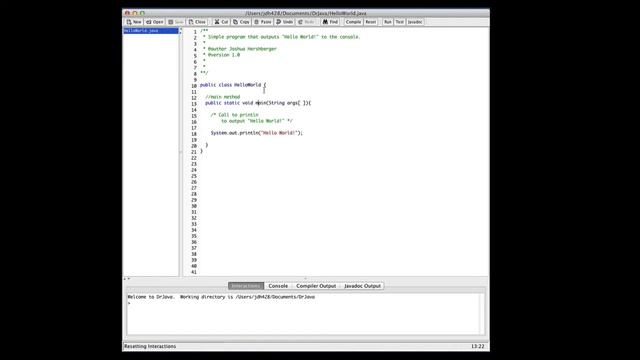Close the document via the Close button

(x=197, y=22)
